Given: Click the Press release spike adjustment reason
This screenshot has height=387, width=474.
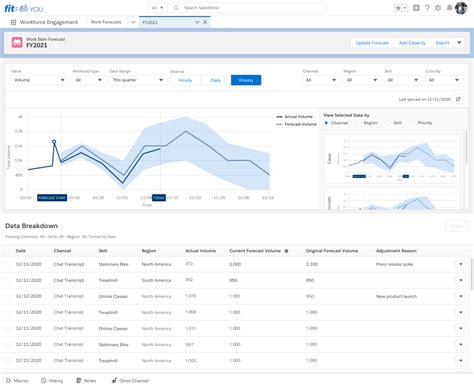Looking at the screenshot, I should click(394, 264).
